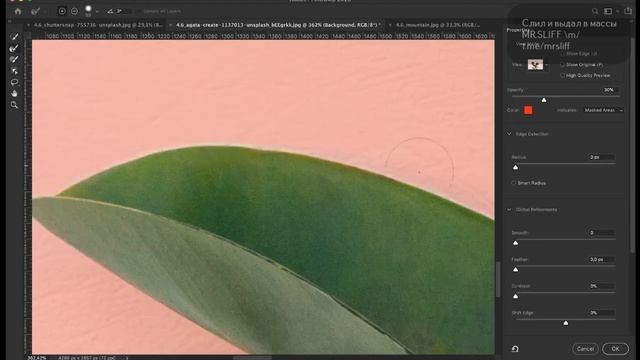Close the agata-create document tab

tap(171, 25)
